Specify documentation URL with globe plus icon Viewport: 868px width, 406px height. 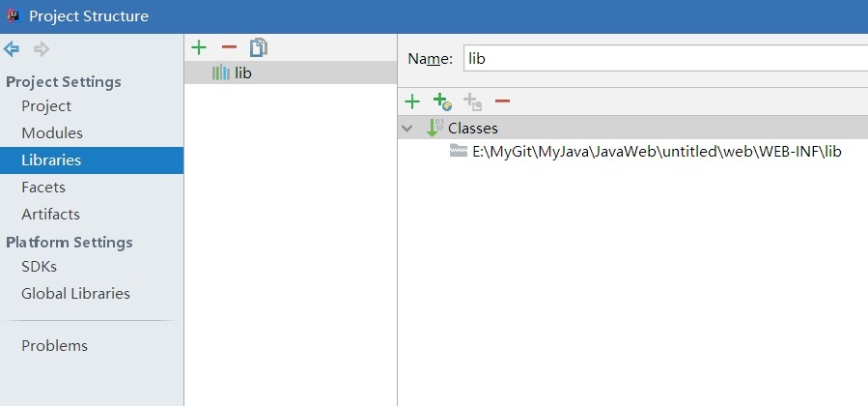point(442,101)
